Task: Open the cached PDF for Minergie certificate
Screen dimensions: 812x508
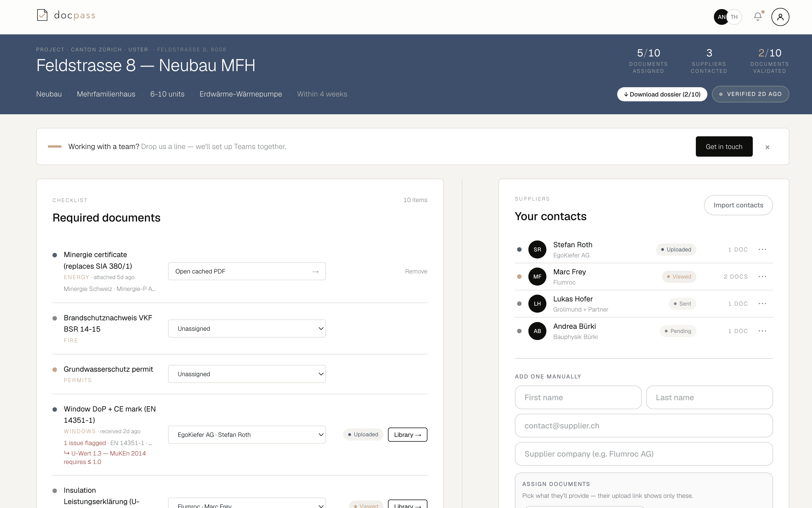Action: [x=247, y=271]
